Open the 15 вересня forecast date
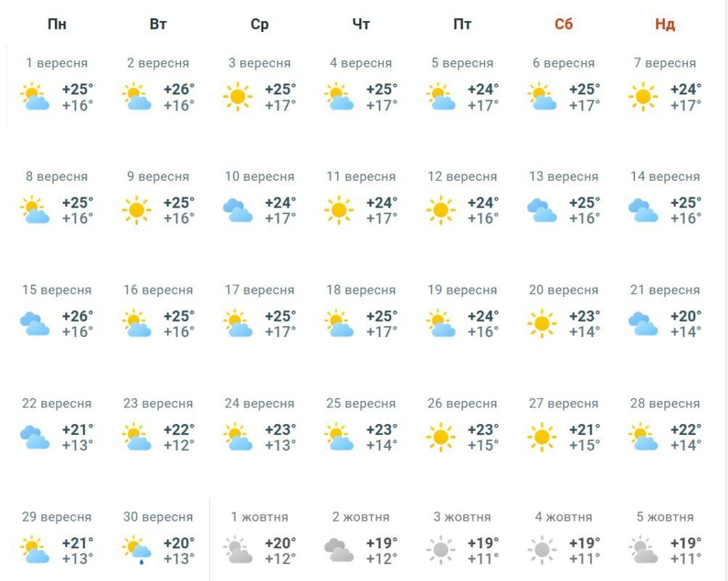728x581 pixels. pos(57,290)
